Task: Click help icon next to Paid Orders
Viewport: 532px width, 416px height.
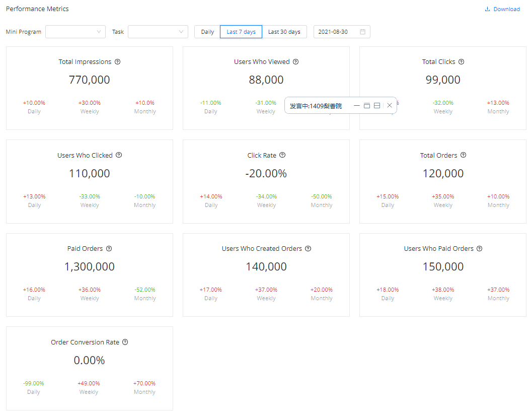Action: click(109, 249)
